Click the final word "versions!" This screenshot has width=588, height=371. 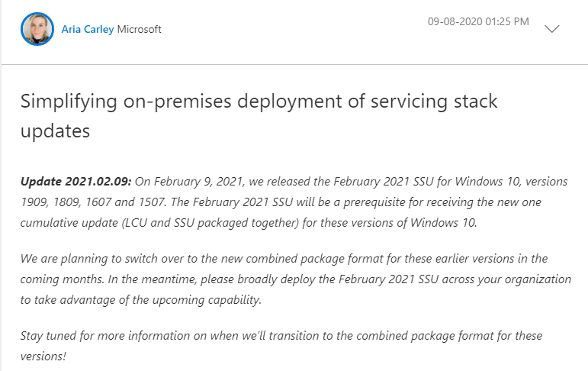tap(44, 356)
